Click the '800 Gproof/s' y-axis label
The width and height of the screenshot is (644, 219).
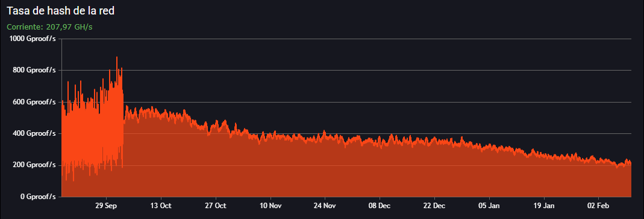[34, 71]
